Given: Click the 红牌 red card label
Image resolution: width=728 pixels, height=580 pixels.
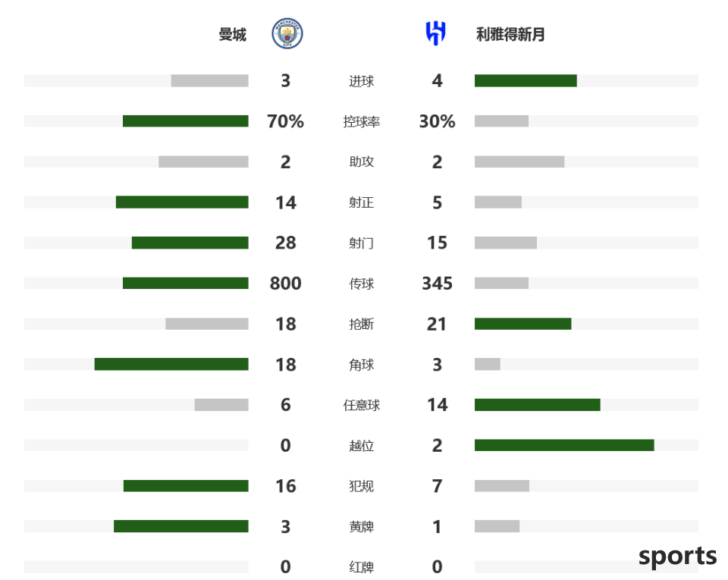Looking at the screenshot, I should pos(361,567).
